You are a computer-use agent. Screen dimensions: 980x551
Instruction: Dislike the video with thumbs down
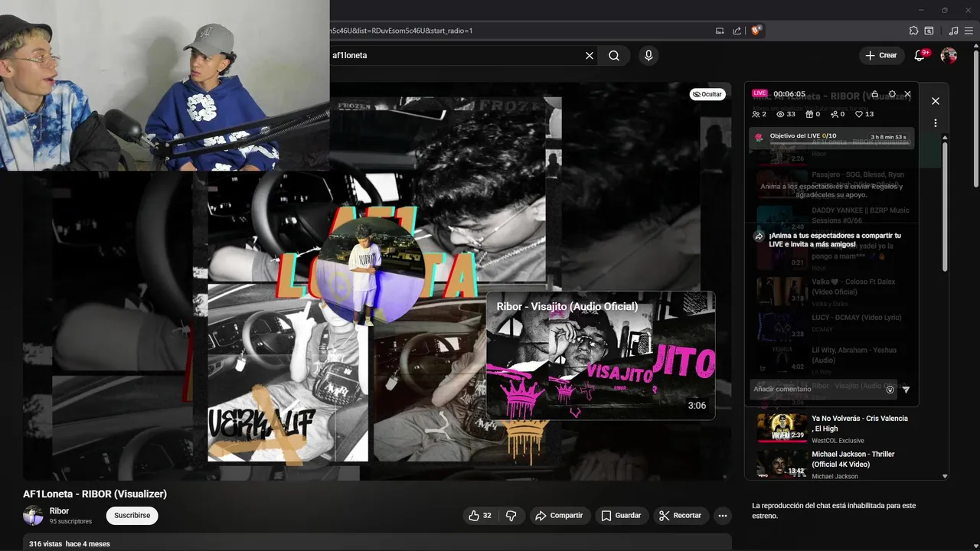click(511, 516)
